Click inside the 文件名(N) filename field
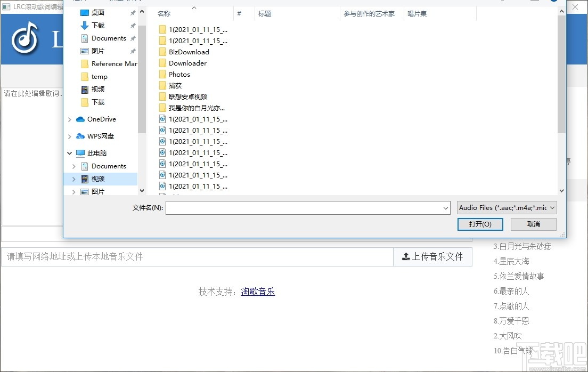The image size is (588, 372). click(x=304, y=207)
